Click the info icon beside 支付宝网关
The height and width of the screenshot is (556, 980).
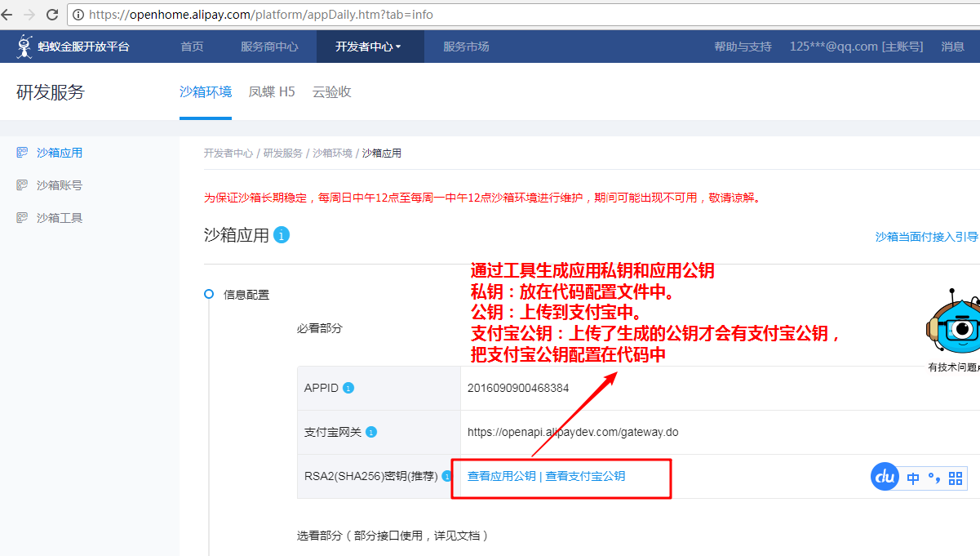click(371, 432)
